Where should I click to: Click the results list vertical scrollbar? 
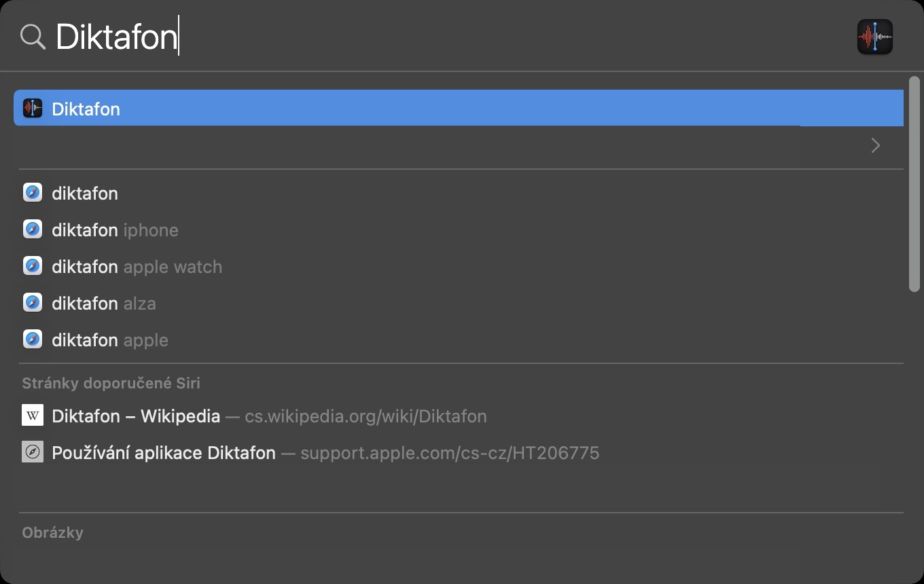(x=914, y=185)
